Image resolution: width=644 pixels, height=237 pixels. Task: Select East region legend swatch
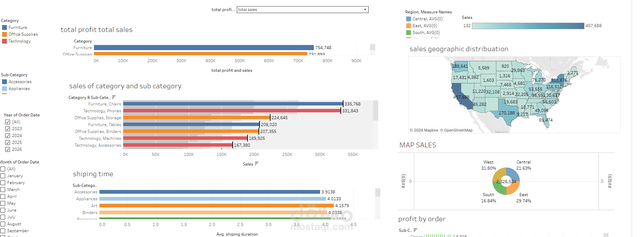409,26
